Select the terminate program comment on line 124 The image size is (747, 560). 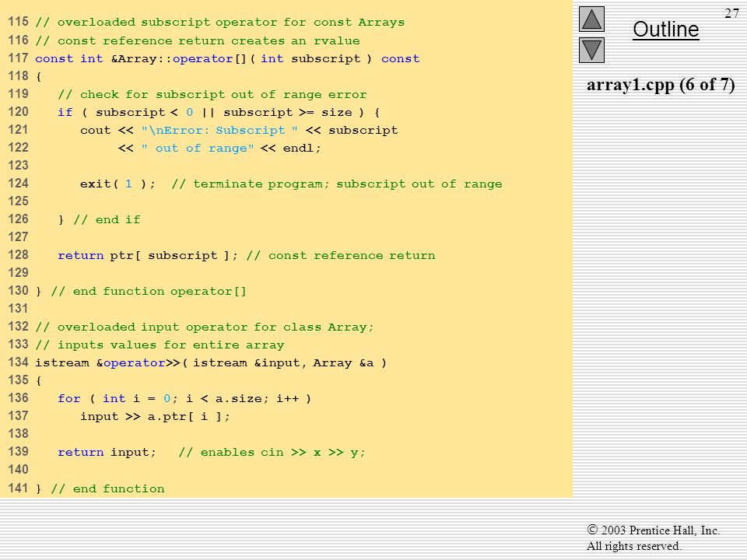pyautogui.click(x=337, y=184)
